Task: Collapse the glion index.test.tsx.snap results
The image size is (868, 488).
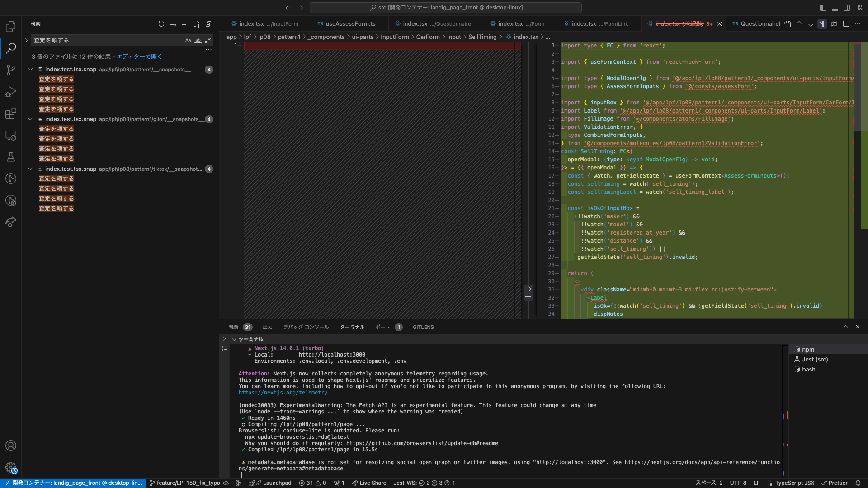Action: pos(30,119)
